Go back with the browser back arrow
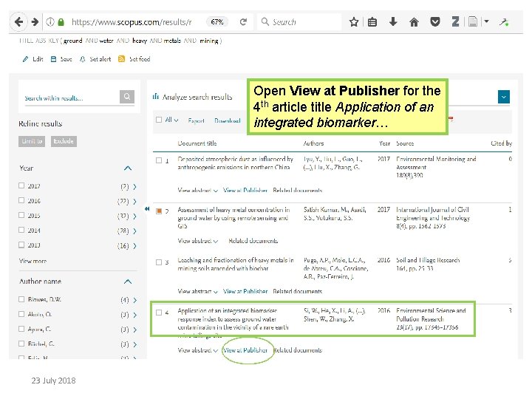The height and width of the screenshot is (399, 532). [18, 22]
